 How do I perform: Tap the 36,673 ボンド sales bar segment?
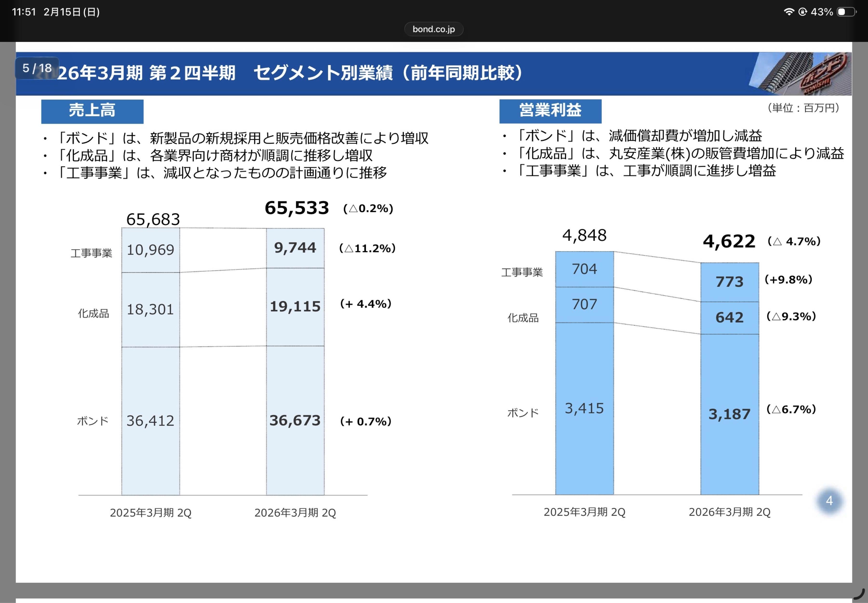point(295,420)
